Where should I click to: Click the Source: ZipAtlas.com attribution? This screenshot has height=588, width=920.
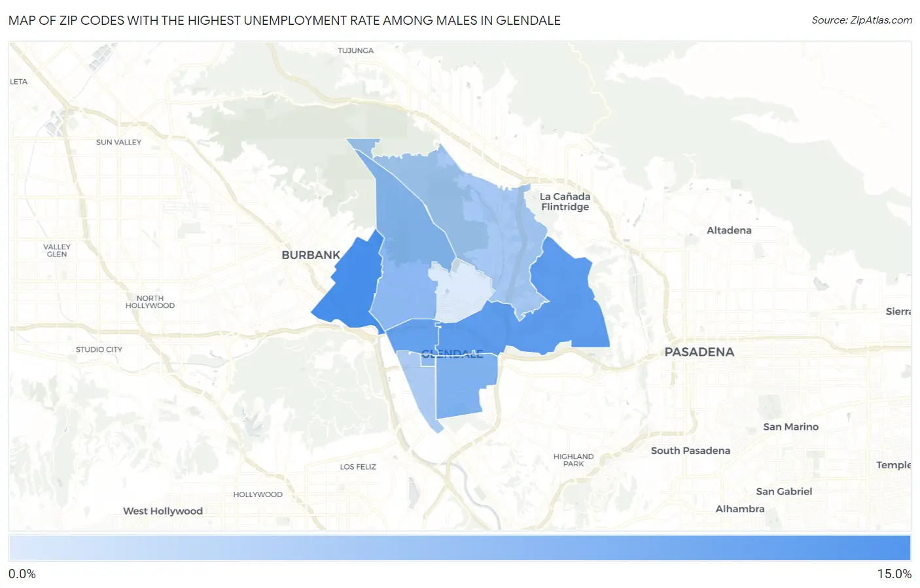pyautogui.click(x=862, y=20)
